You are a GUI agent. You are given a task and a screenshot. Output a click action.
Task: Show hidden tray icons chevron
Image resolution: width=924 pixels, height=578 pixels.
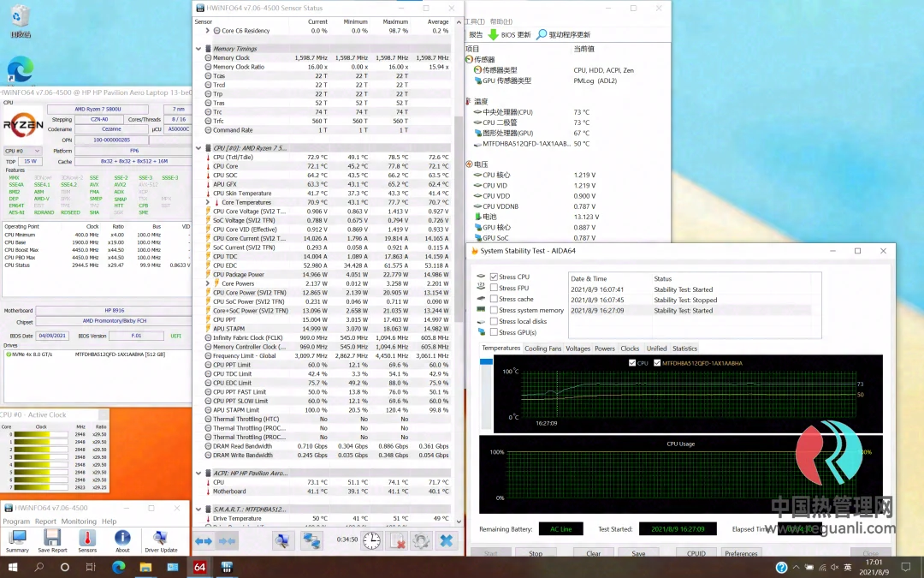pyautogui.click(x=797, y=568)
